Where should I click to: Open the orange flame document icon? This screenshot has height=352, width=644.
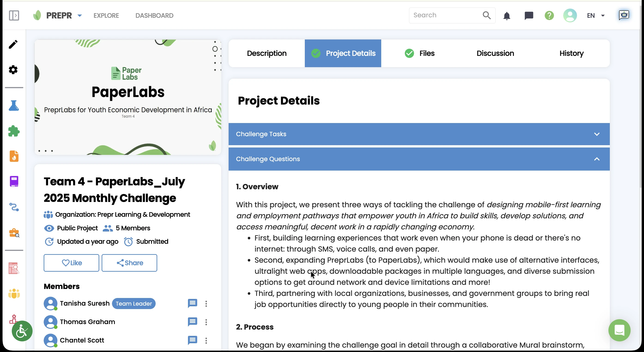click(x=14, y=156)
